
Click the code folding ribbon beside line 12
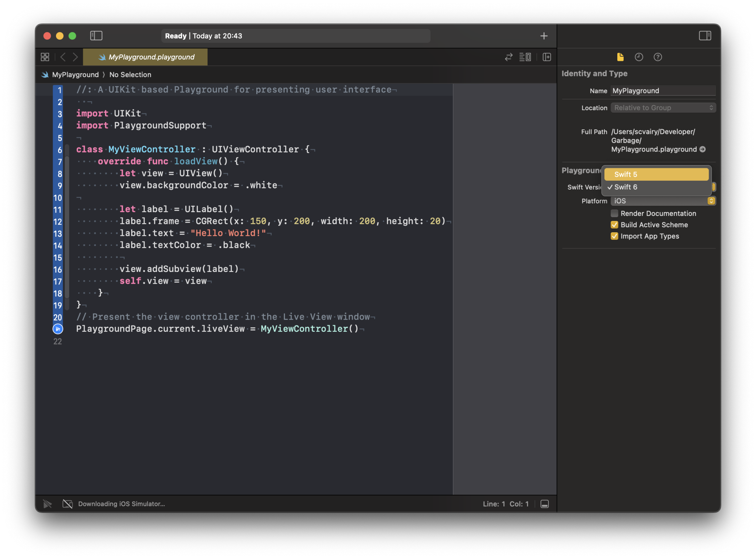click(67, 222)
